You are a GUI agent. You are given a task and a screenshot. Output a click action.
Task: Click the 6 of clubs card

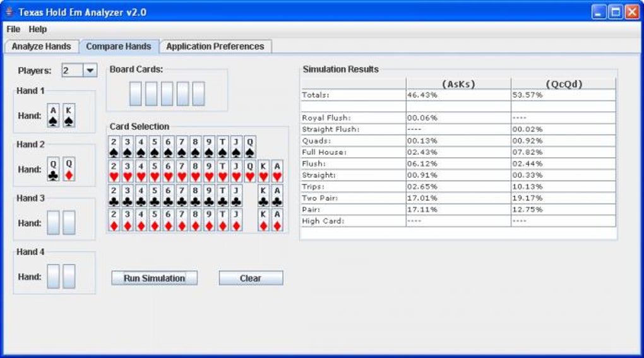tap(168, 196)
